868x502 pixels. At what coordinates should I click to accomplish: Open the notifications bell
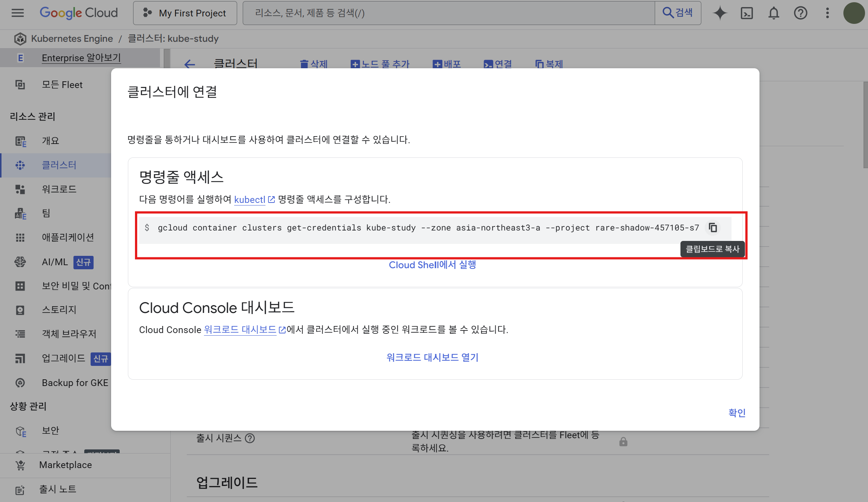[774, 13]
